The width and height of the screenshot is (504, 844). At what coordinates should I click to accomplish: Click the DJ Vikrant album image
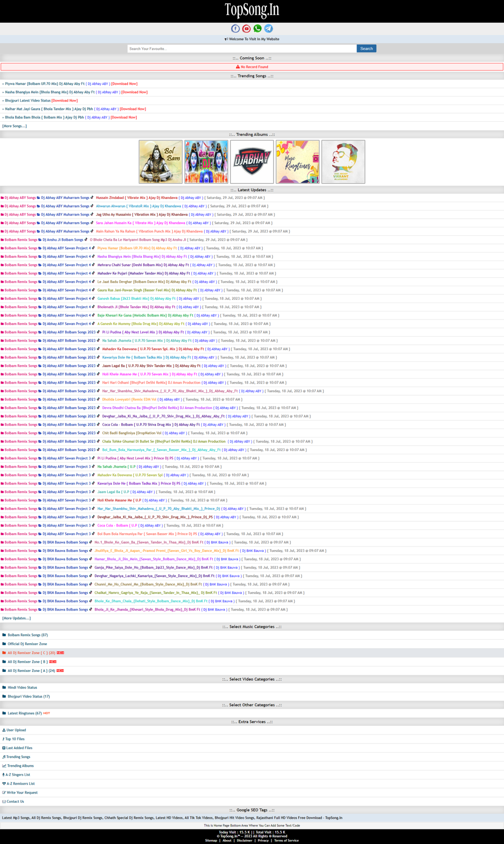click(x=343, y=162)
